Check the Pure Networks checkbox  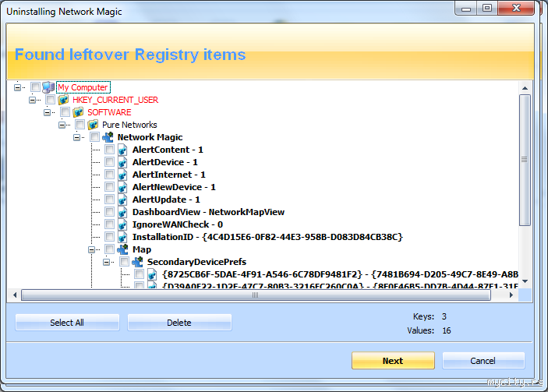coord(80,124)
